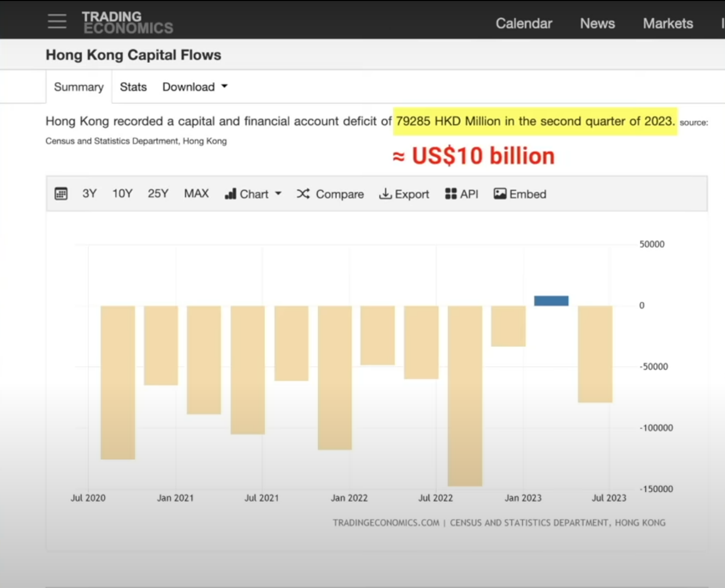This screenshot has height=588, width=725.
Task: Switch to the Stats tab
Action: 133,87
